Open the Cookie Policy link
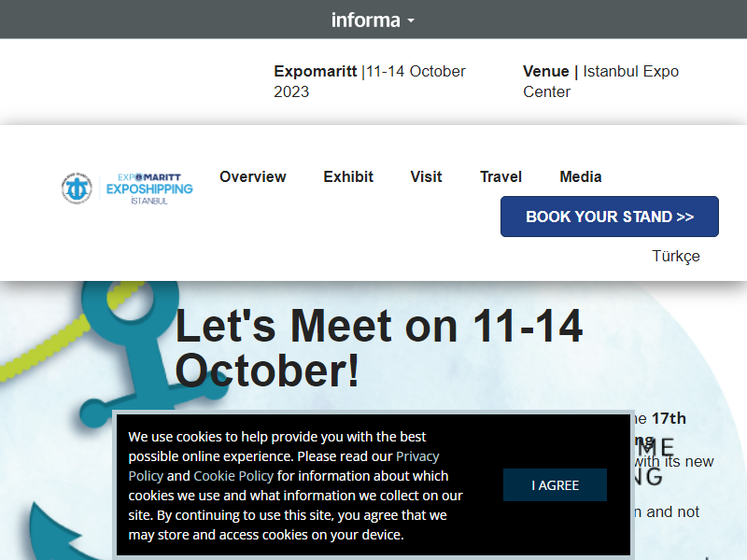Image resolution: width=747 pixels, height=560 pixels. [233, 476]
